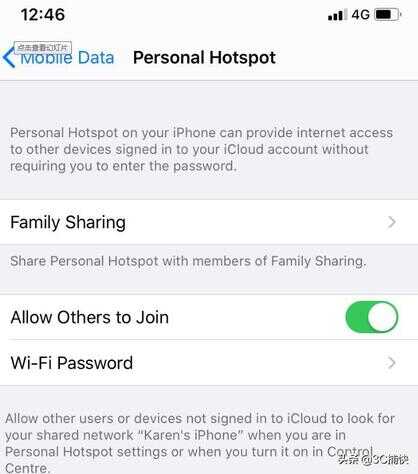The height and width of the screenshot is (474, 418).
Task: Tap the white knob of the green switch
Action: (382, 317)
